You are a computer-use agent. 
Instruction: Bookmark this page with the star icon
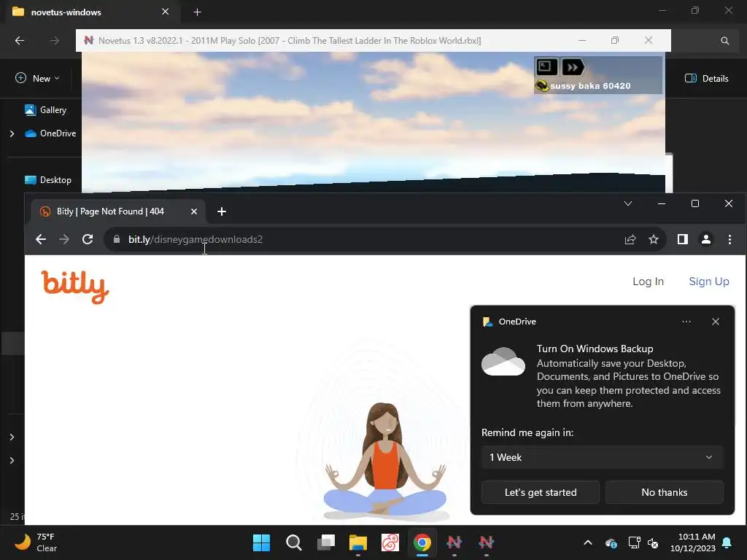654,239
